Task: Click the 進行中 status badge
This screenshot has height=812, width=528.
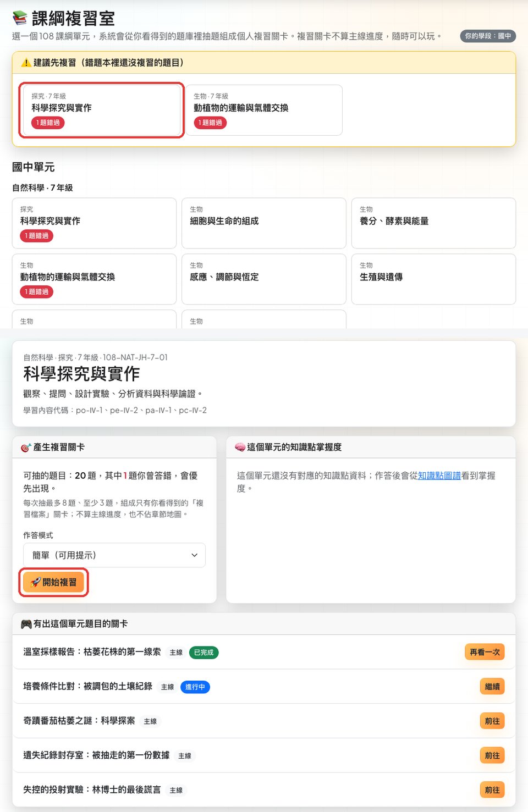Action: click(x=195, y=687)
